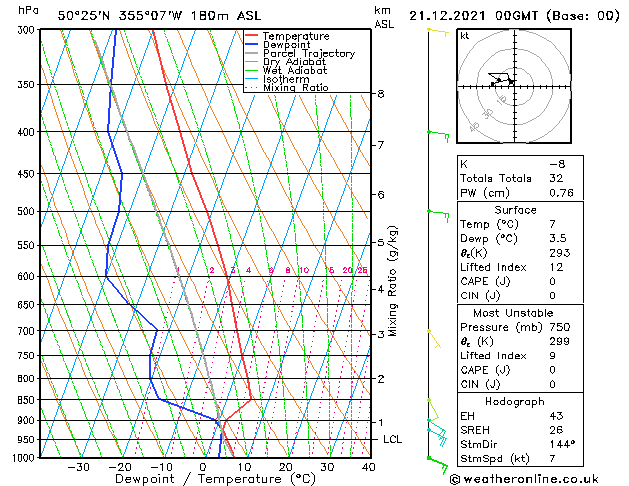Click the surface theta-e value 293
629x486 pixels.
560,253
